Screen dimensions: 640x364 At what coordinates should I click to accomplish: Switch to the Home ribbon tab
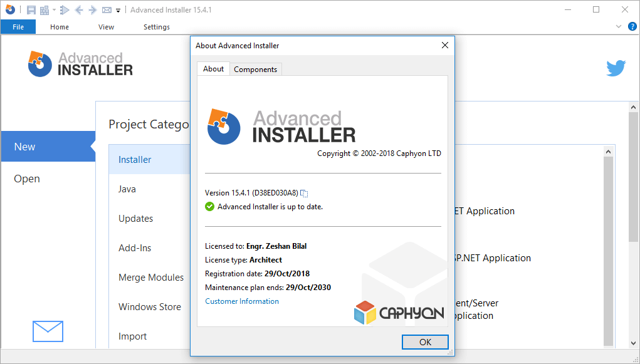(60, 27)
